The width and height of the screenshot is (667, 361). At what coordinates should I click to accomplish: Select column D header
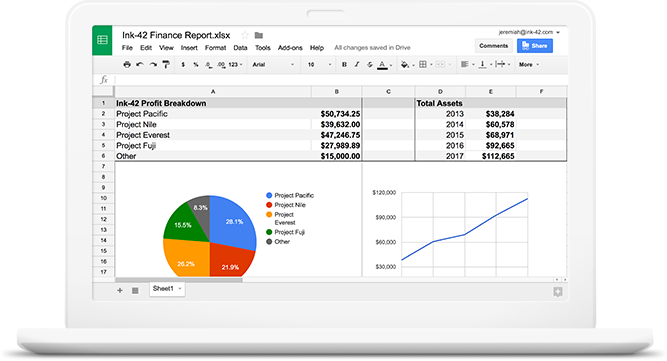click(x=440, y=91)
